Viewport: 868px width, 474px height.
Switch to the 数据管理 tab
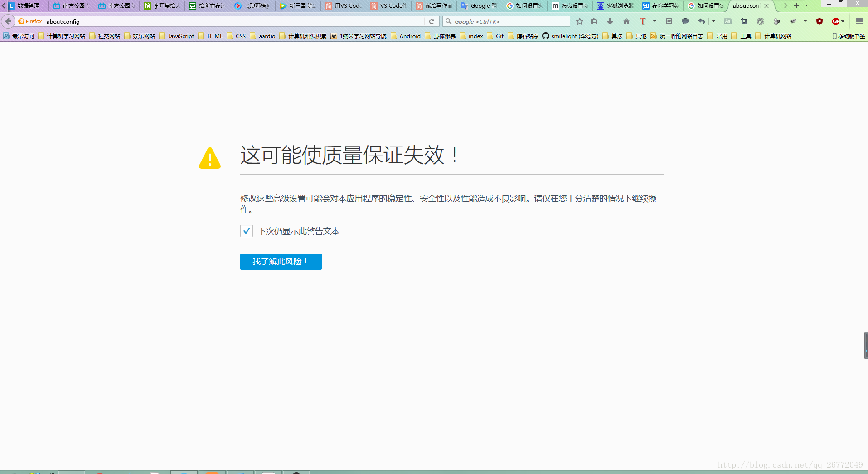[25, 6]
